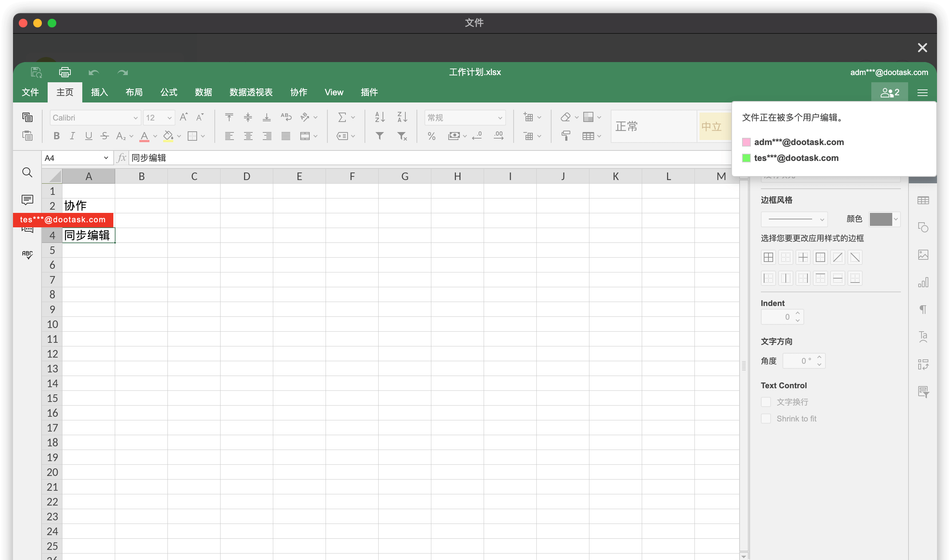Switch to the 协作 tab
Image resolution: width=950 pixels, height=560 pixels.
pos(298,92)
